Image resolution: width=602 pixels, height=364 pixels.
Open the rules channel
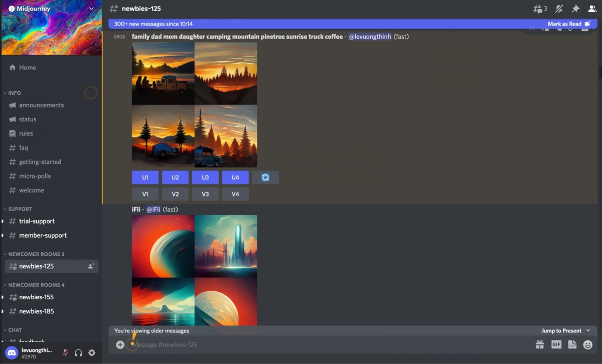(51, 133)
